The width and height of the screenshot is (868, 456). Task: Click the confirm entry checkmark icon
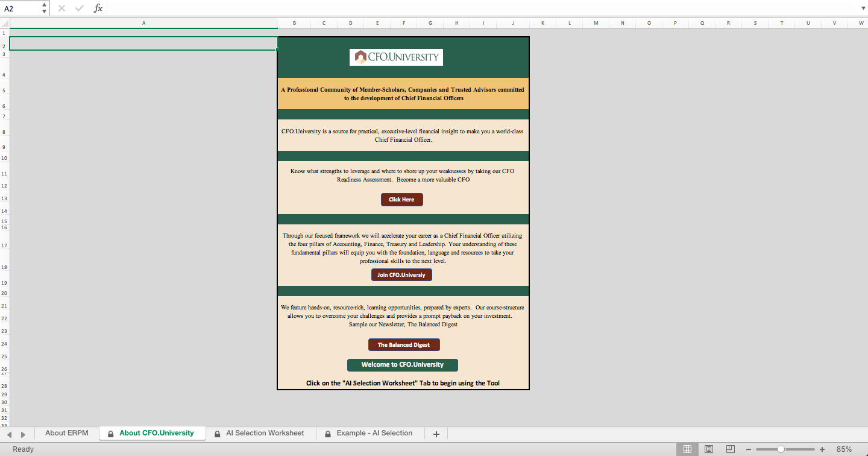coord(80,8)
